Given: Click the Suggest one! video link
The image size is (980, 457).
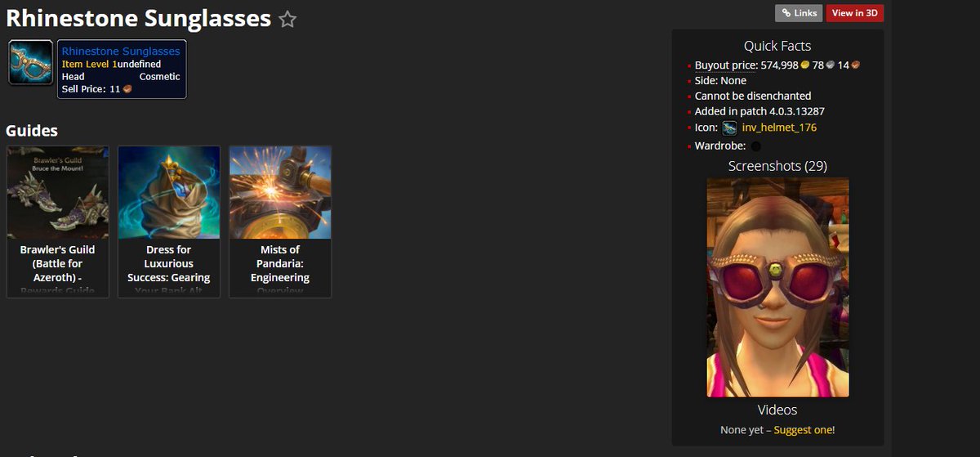Looking at the screenshot, I should 804,429.
